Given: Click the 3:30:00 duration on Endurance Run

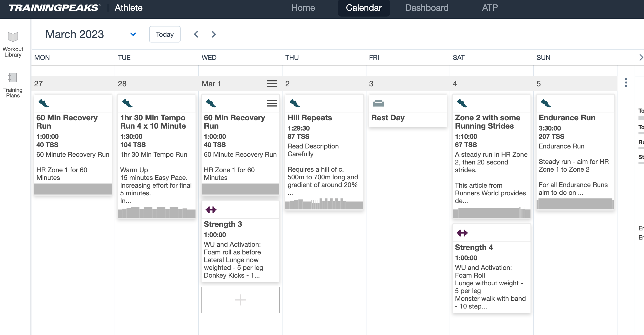Looking at the screenshot, I should point(550,128).
